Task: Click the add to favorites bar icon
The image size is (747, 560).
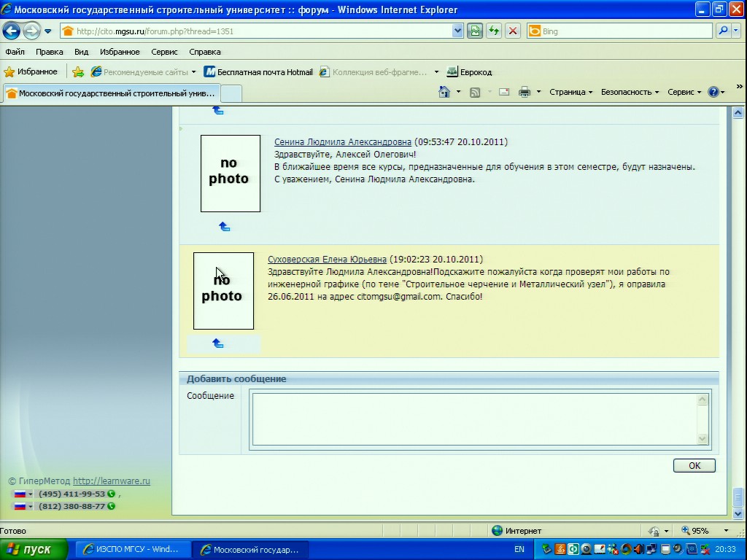Action: [78, 72]
